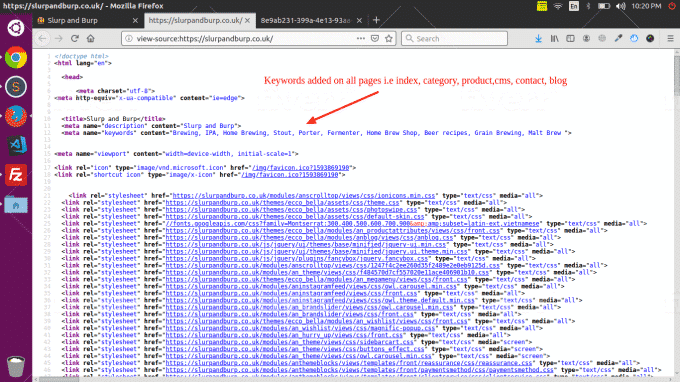Go back with the browser back arrow

click(x=42, y=39)
